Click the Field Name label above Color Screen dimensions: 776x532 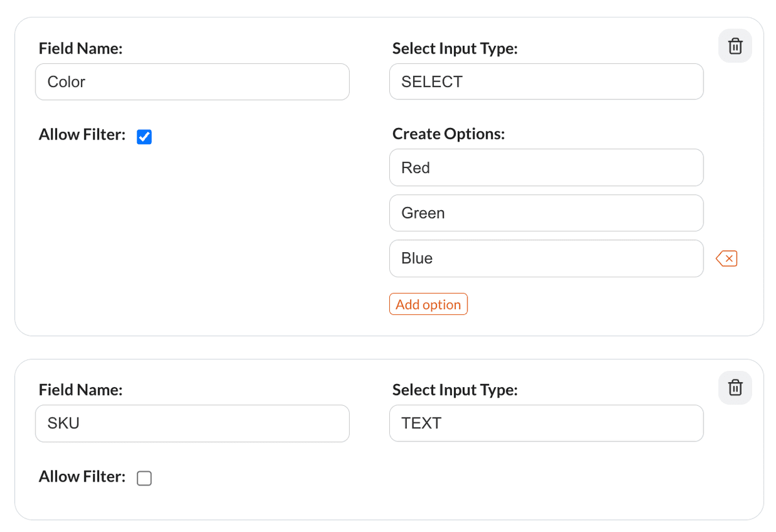[80, 48]
